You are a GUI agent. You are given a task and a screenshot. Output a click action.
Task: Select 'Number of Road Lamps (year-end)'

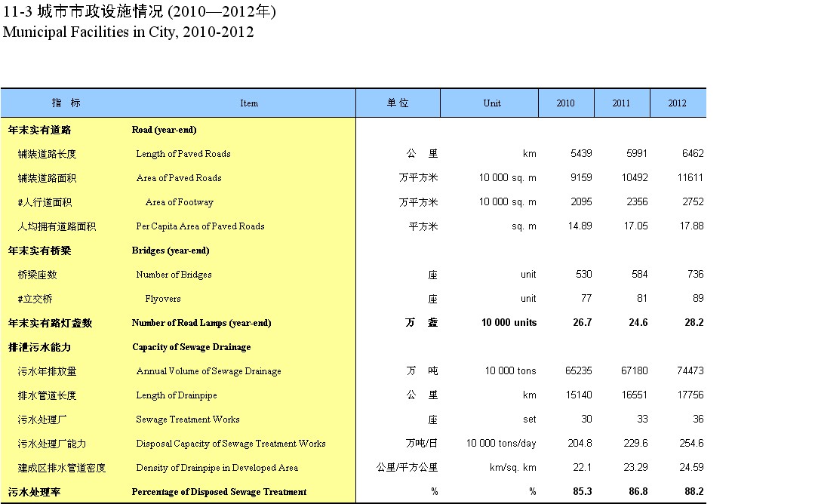click(x=201, y=323)
